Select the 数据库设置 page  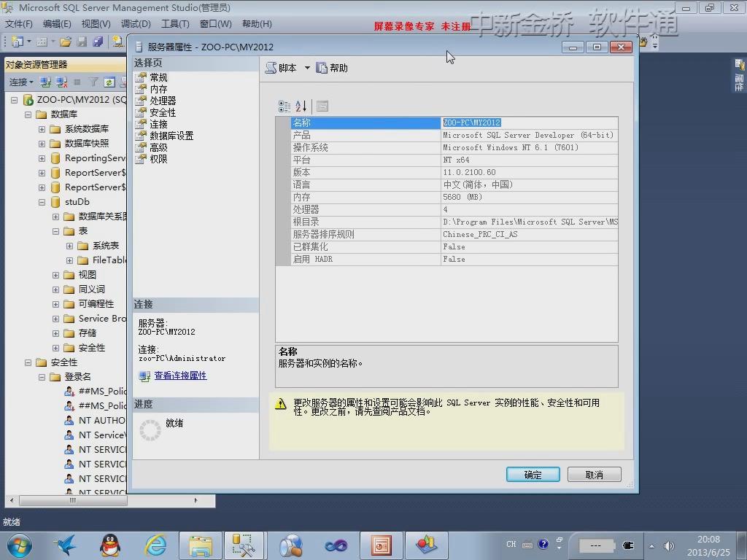click(171, 136)
